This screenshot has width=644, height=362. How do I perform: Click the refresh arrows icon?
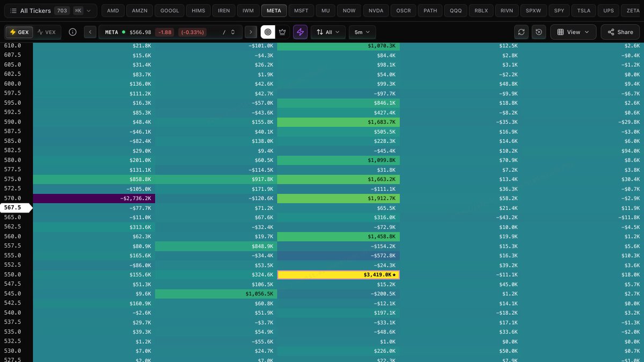(x=521, y=32)
